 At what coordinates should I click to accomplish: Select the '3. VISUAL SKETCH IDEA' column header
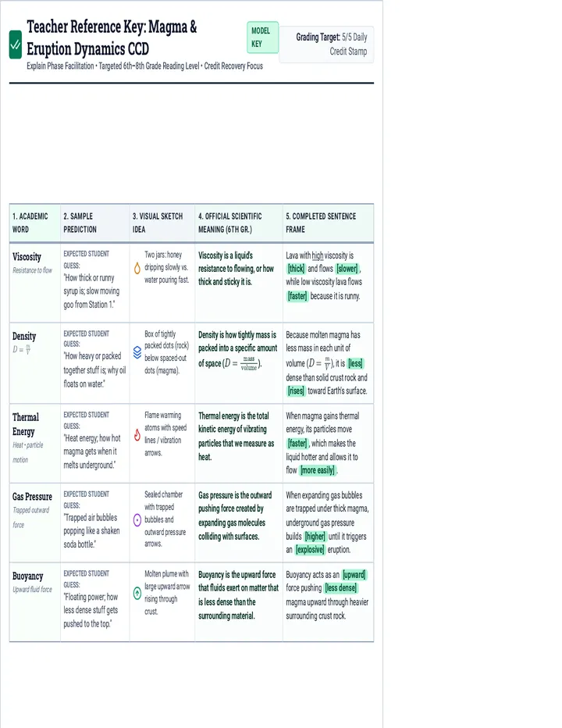tap(162, 223)
